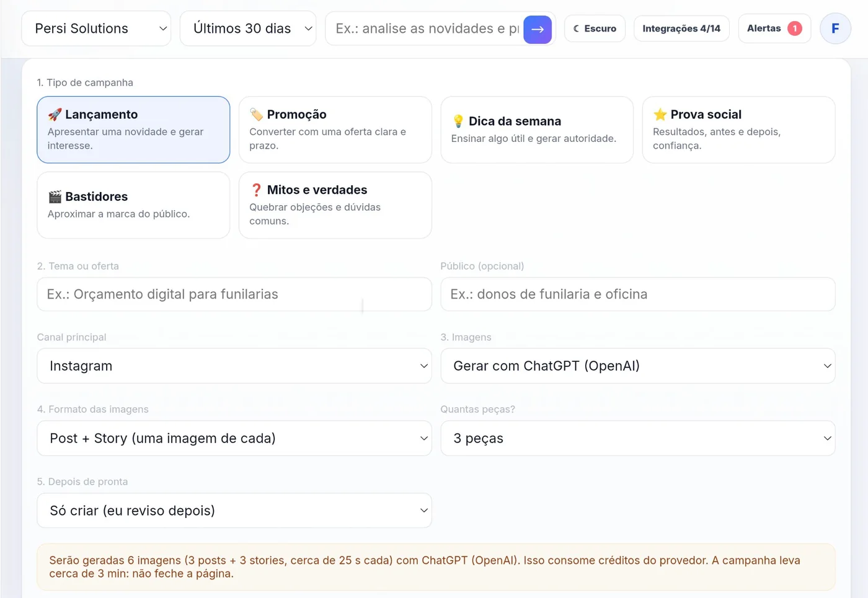Submit the analysis prompt with the arrow button
Viewport: 868px width, 598px height.
coord(538,29)
